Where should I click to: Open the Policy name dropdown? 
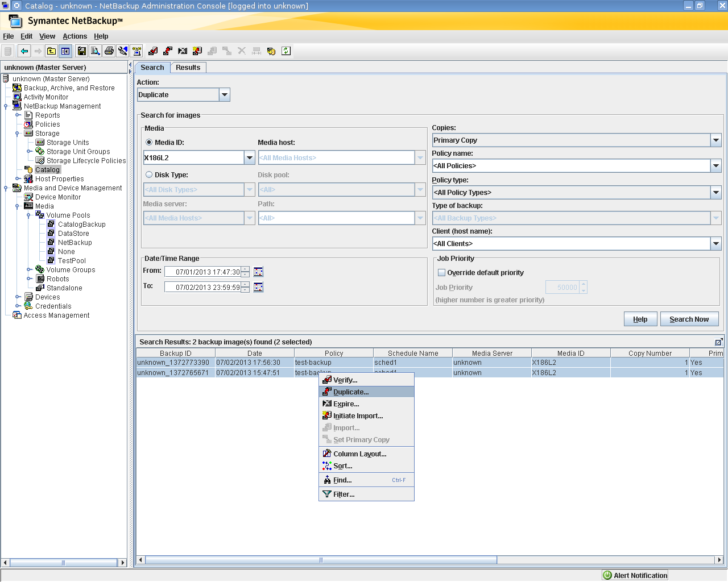pyautogui.click(x=716, y=165)
